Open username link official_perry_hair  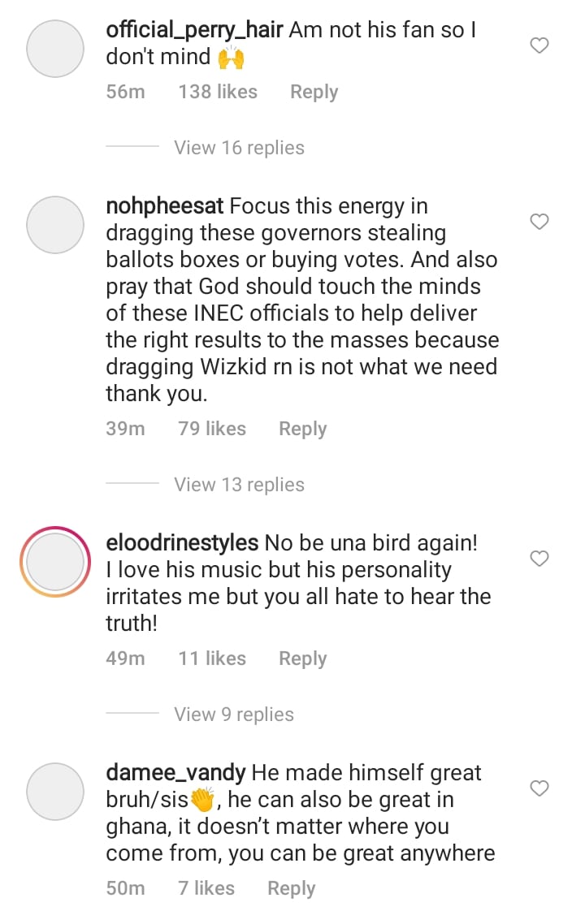[193, 32]
